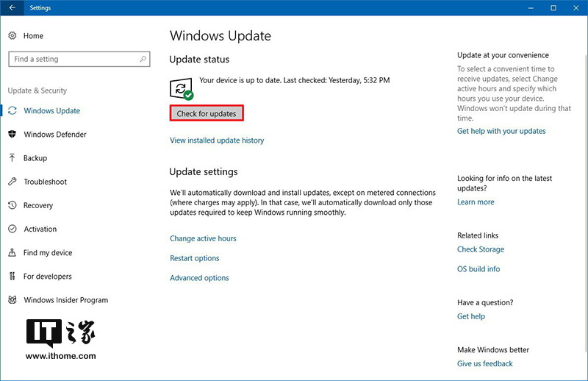Go to Backup settings

(x=35, y=158)
